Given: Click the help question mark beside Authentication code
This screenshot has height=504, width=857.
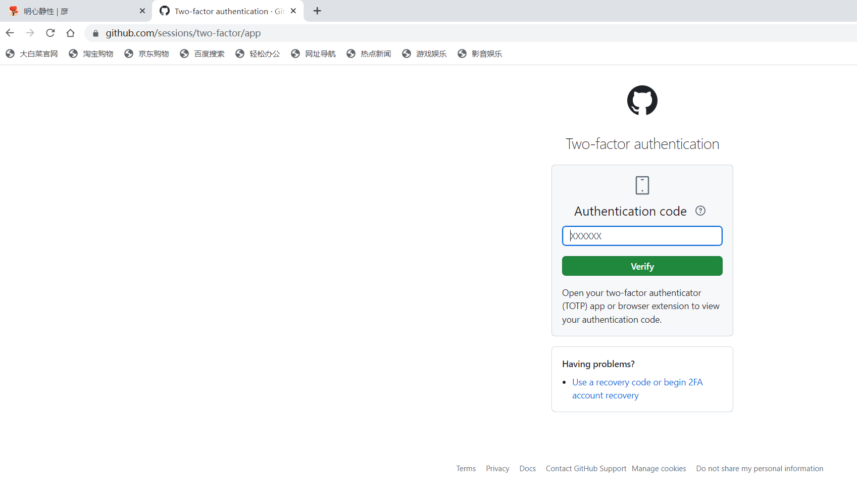Looking at the screenshot, I should click(x=700, y=211).
